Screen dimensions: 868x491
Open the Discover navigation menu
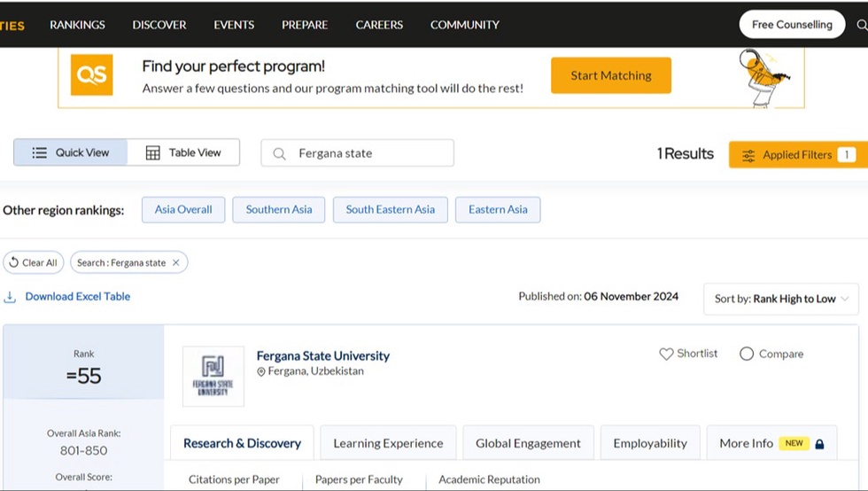point(159,25)
